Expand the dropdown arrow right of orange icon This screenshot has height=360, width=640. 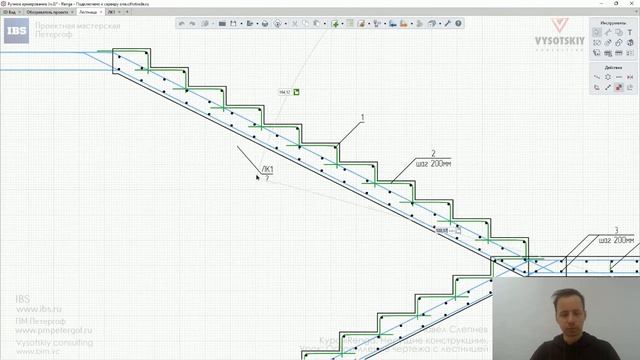412,24
